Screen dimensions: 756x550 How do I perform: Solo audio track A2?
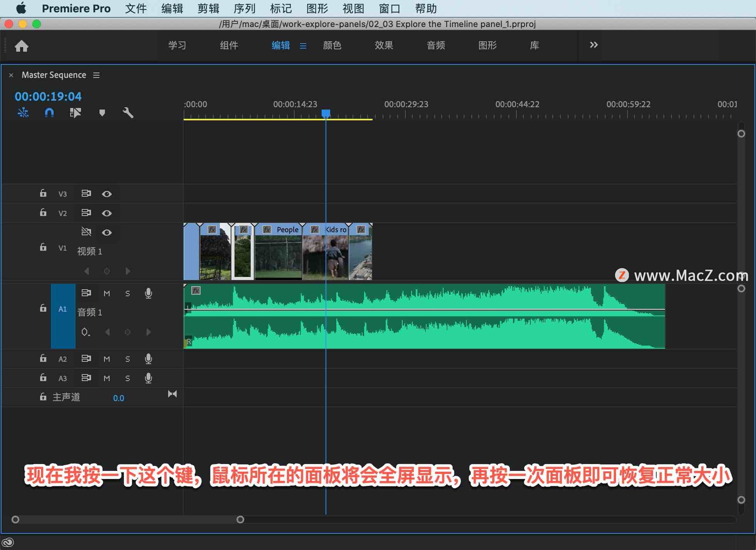(128, 359)
